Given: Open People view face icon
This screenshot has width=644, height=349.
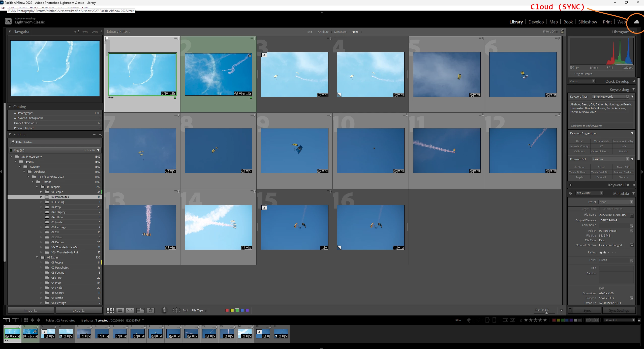Looking at the screenshot, I should click(x=150, y=310).
